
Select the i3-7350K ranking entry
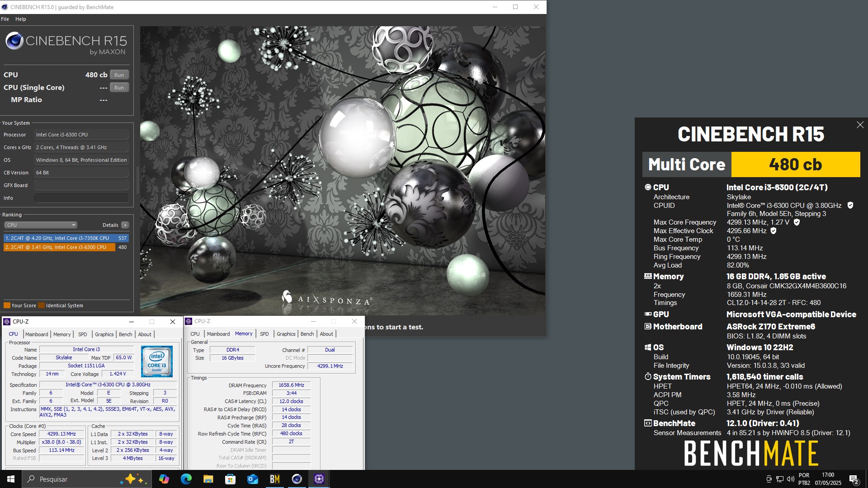[66, 238]
